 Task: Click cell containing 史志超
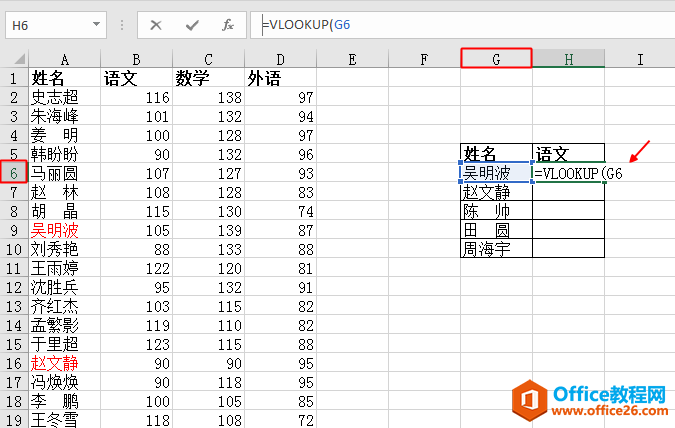65,97
